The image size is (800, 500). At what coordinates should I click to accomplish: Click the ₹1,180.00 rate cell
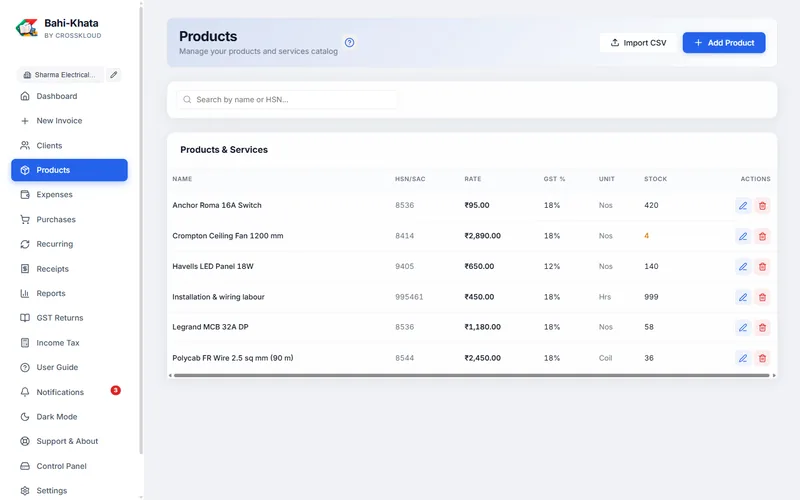[x=483, y=327]
